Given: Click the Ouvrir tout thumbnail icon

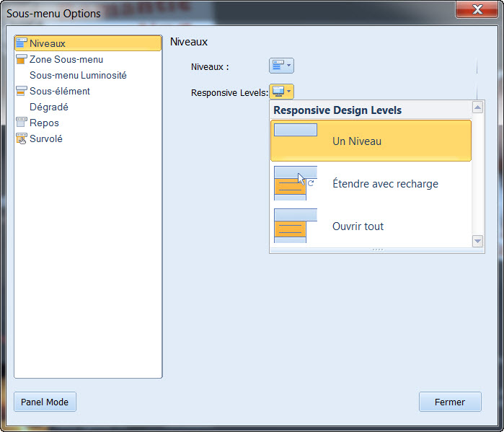Looking at the screenshot, I should 296,226.
